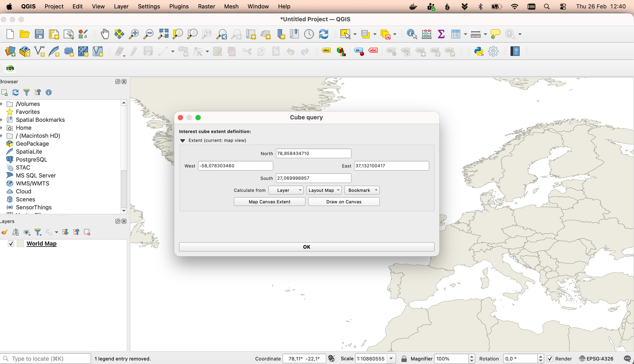Toggle the scale lock icon
The width and height of the screenshot is (634, 364).
click(x=404, y=359)
